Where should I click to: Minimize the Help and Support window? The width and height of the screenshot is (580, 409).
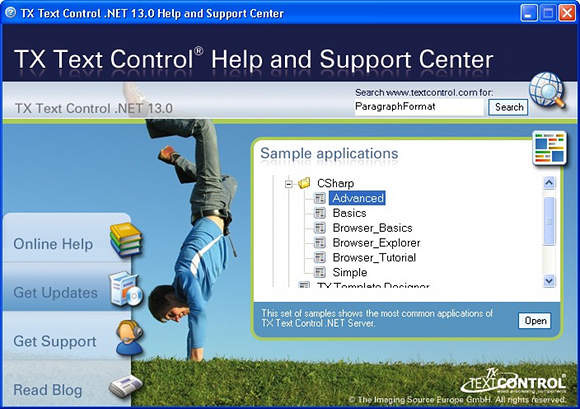click(x=529, y=13)
